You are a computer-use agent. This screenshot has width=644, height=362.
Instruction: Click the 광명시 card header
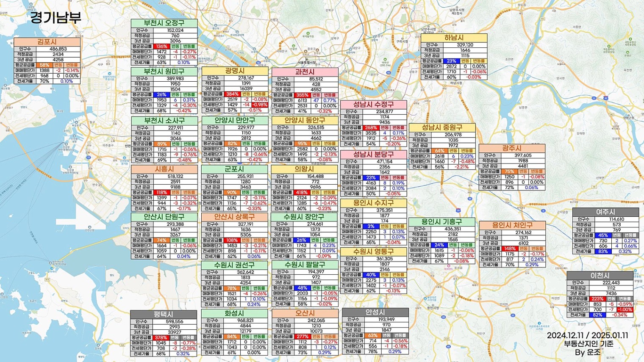coord(235,71)
